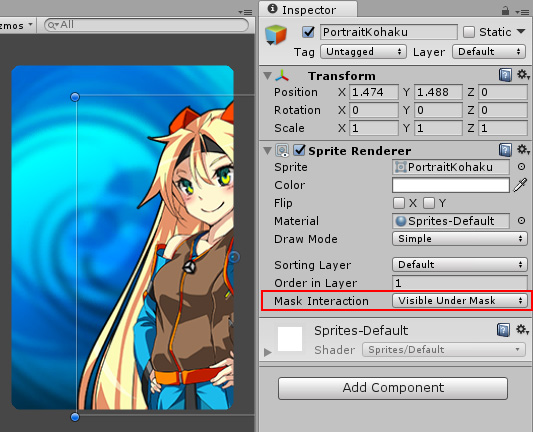Open the Untagged tag dropdown

coord(363,52)
